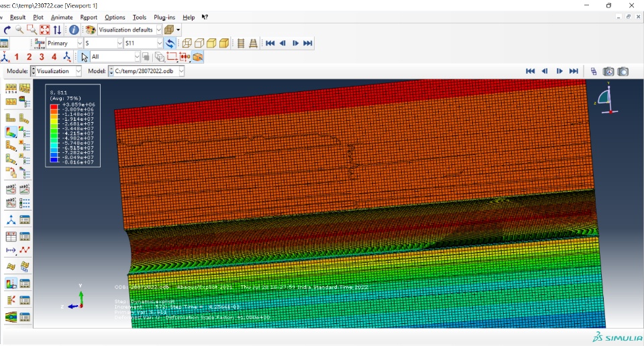Viewport: 644px width, 346px height.
Task: Click the camera with compass icon
Action: point(608,72)
